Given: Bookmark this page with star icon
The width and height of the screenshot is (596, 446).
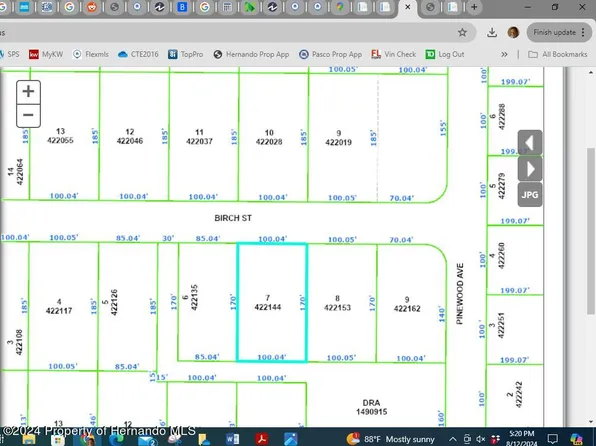Looking at the screenshot, I should pyautogui.click(x=462, y=32).
